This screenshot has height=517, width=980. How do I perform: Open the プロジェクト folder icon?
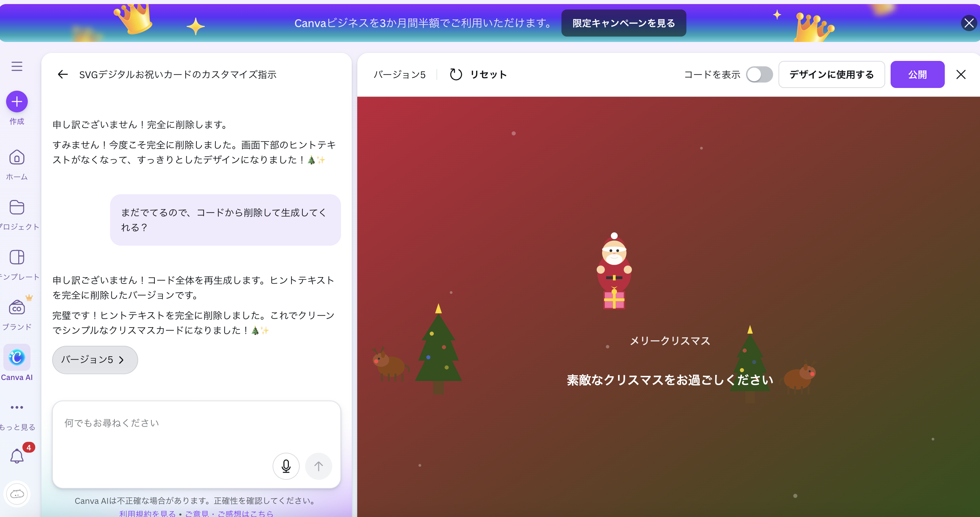[x=17, y=207]
